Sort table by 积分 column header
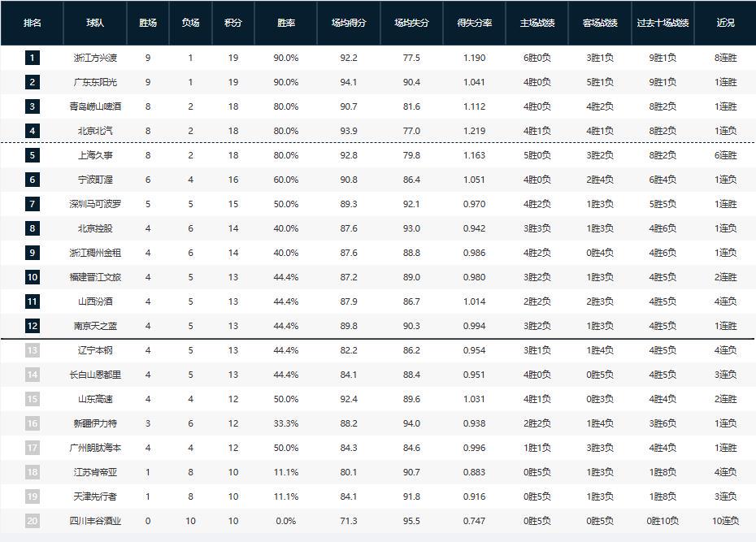This screenshot has width=756, height=542. point(233,23)
